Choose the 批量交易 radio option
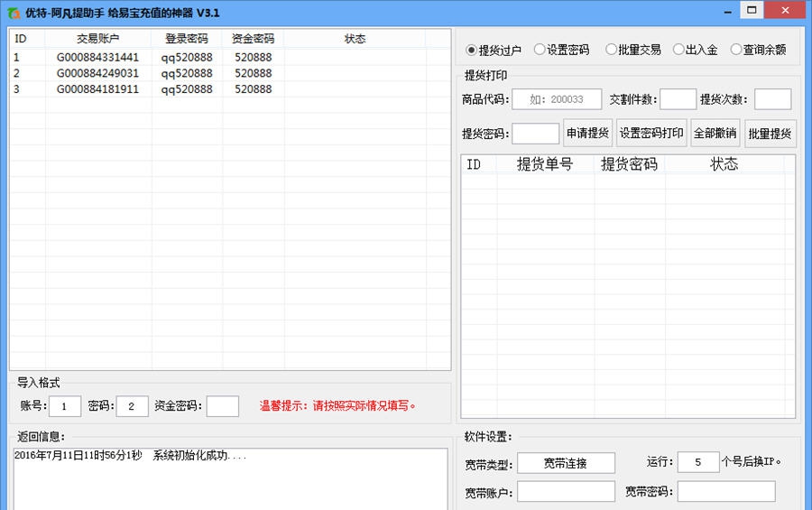The height and width of the screenshot is (510, 812). tap(611, 50)
